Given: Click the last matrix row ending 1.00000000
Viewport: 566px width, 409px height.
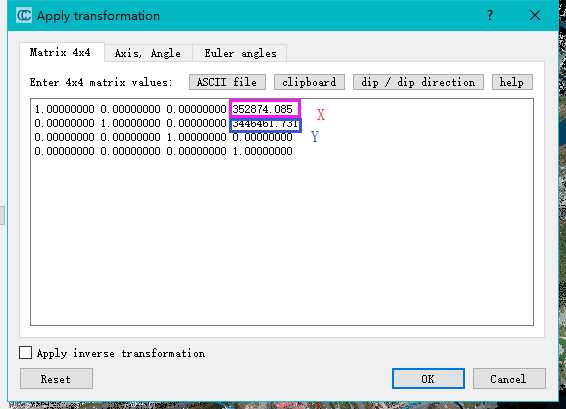Looking at the screenshot, I should 164,151.
